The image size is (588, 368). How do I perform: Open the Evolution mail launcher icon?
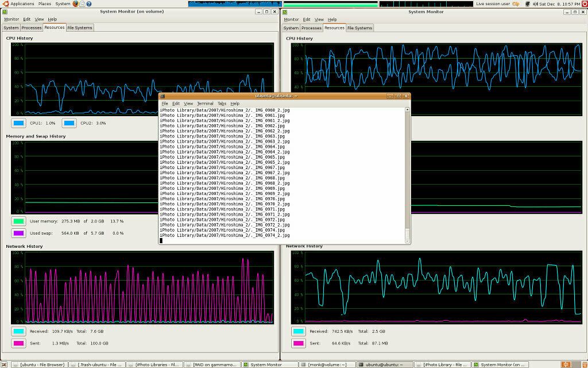click(82, 3)
